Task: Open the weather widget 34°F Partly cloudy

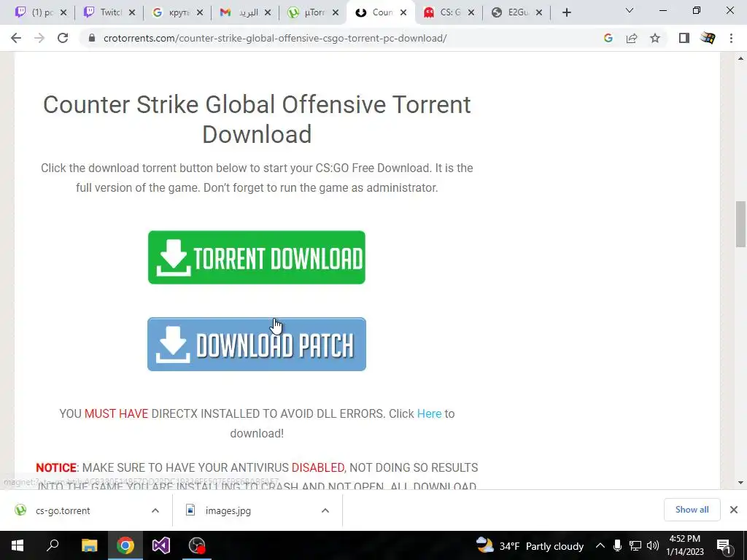Action: [530, 545]
